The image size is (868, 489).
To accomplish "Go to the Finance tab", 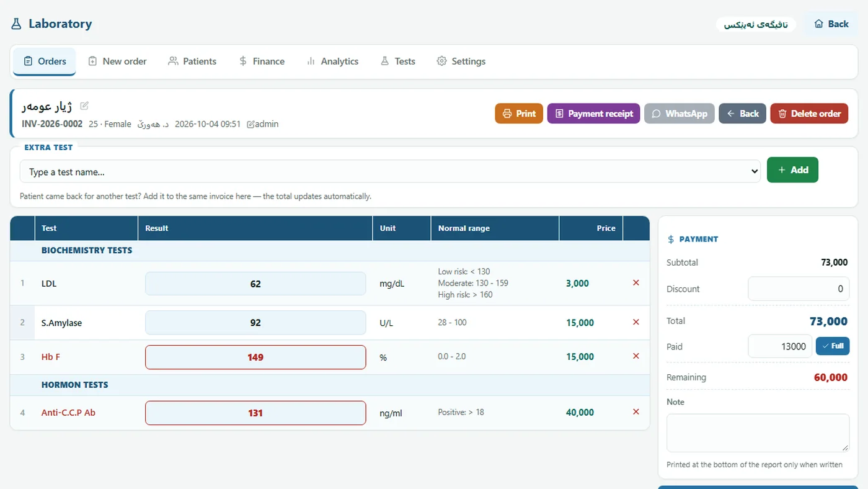I will tap(262, 61).
